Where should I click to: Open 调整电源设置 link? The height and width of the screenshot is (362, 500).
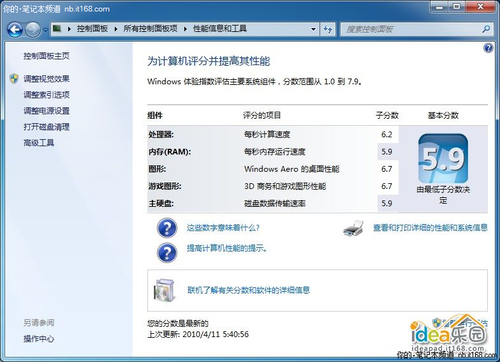click(x=46, y=111)
